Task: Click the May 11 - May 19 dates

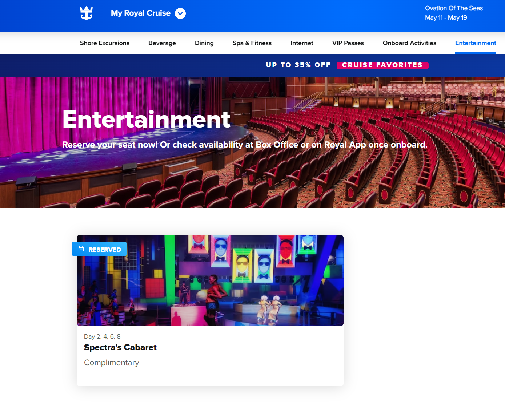Action: pyautogui.click(x=446, y=17)
